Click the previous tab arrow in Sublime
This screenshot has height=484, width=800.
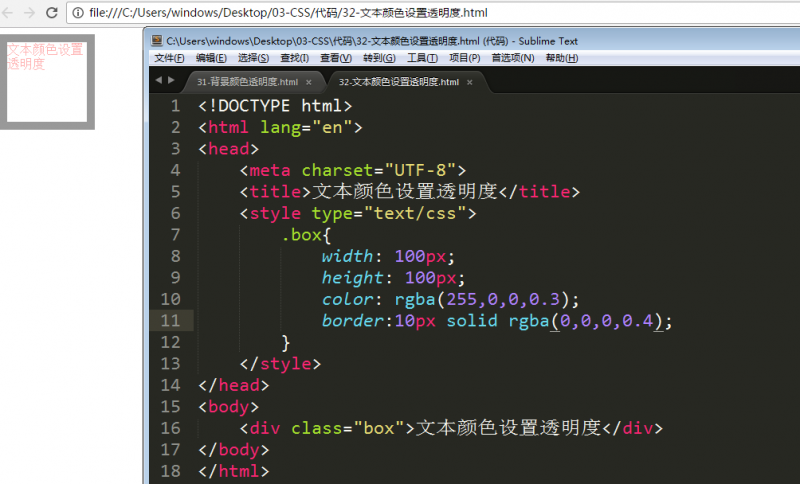click(x=159, y=80)
